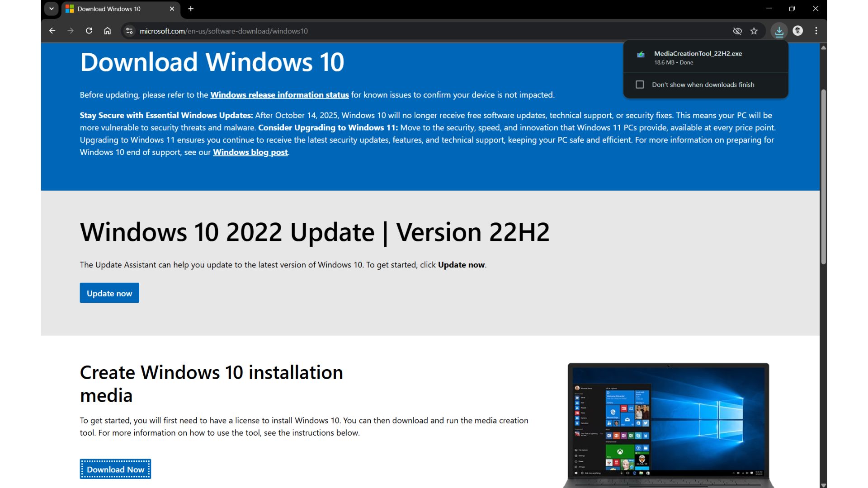Image resolution: width=868 pixels, height=488 pixels.
Task: Expand the tab search dropdown arrow
Action: [52, 9]
